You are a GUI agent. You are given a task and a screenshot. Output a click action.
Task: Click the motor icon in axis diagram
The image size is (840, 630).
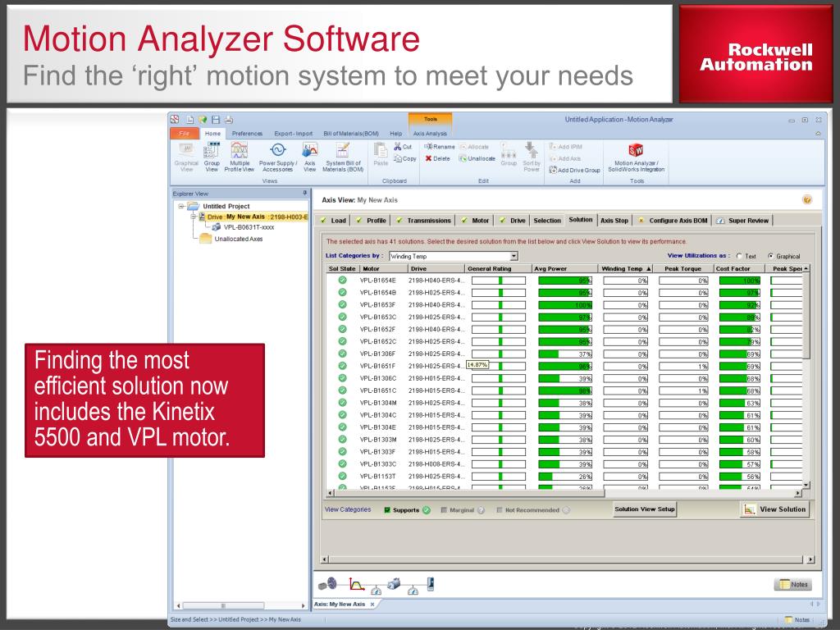tap(394, 583)
